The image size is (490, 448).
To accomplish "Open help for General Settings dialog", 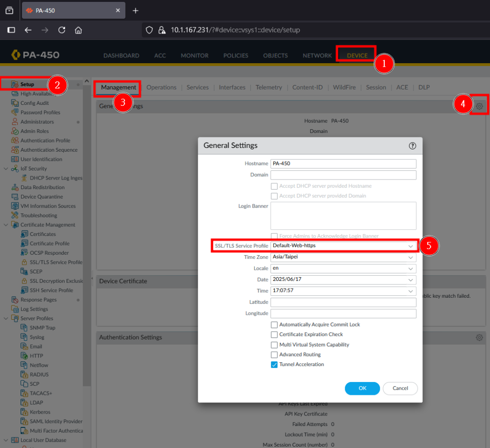I will (x=412, y=146).
